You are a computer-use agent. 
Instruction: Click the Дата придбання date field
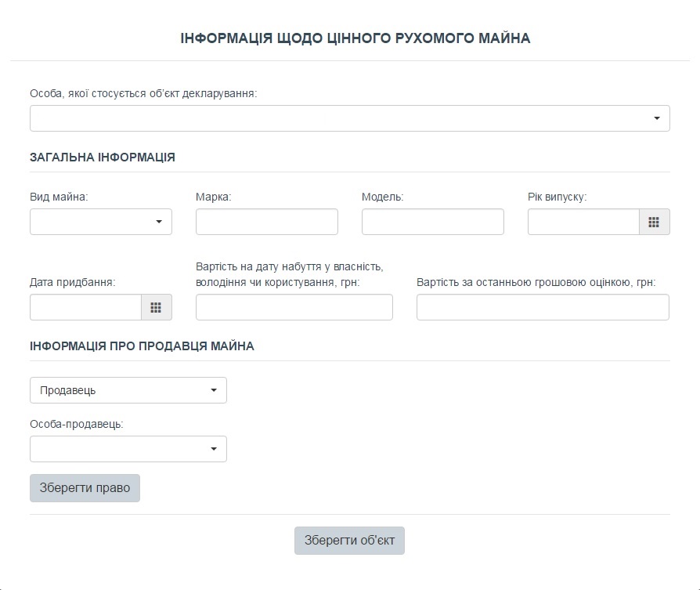[x=85, y=307]
